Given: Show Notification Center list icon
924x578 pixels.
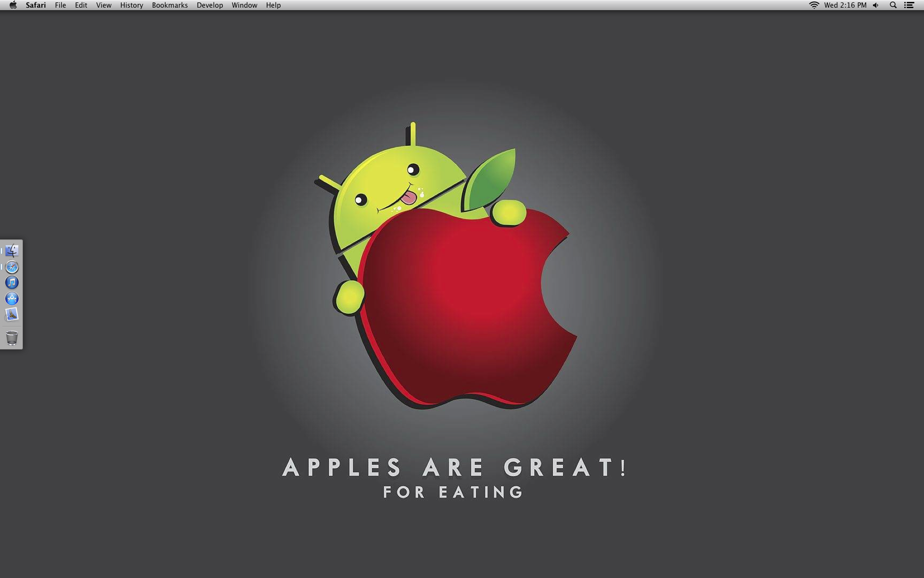Looking at the screenshot, I should tap(909, 5).
